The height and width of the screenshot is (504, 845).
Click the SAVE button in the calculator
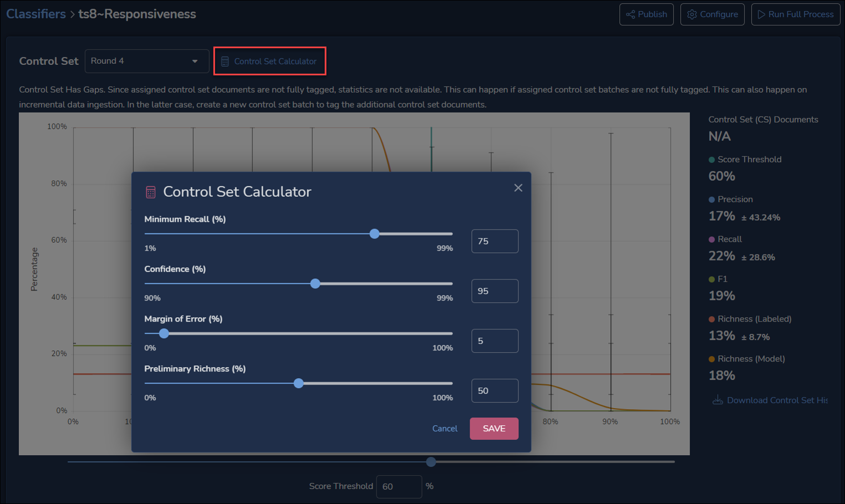[x=494, y=429]
